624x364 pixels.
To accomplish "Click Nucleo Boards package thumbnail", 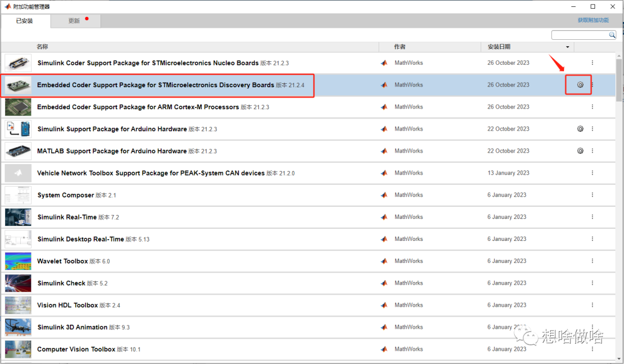I will pos(18,63).
